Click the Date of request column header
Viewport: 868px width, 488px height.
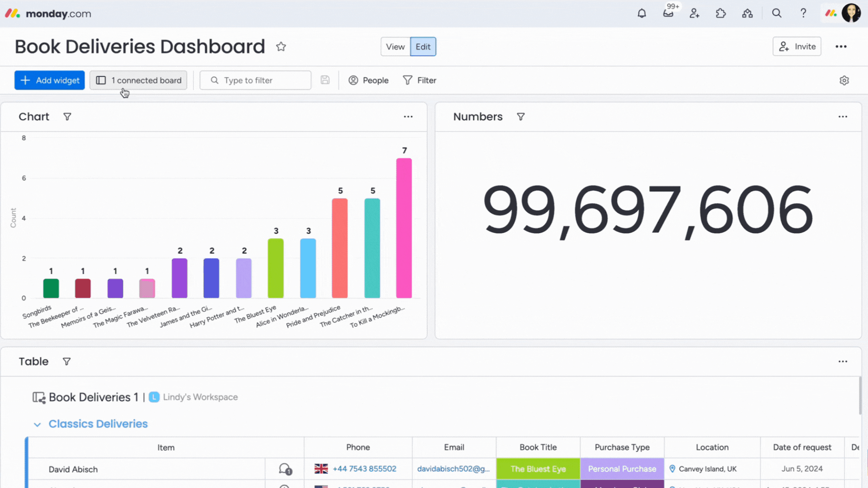[802, 447]
